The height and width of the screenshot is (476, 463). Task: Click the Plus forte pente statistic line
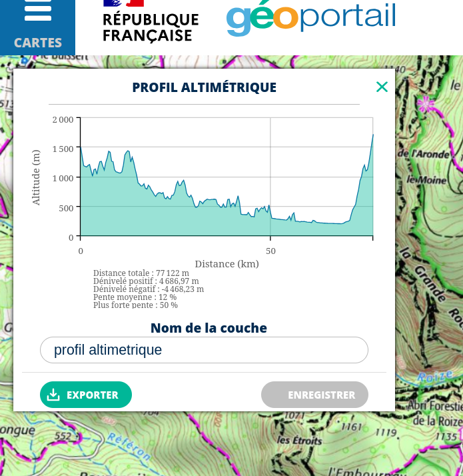pos(135,305)
